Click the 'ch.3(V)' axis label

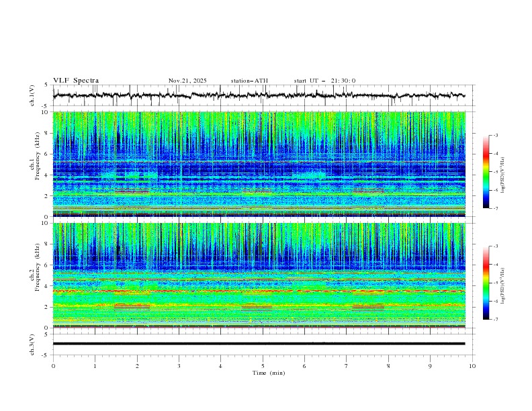(x=32, y=345)
